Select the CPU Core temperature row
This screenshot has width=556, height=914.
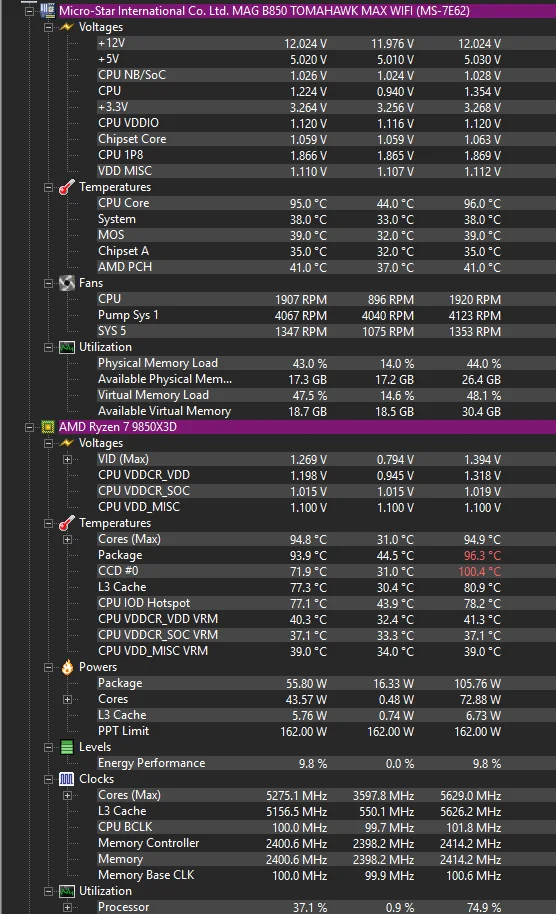(x=326, y=203)
